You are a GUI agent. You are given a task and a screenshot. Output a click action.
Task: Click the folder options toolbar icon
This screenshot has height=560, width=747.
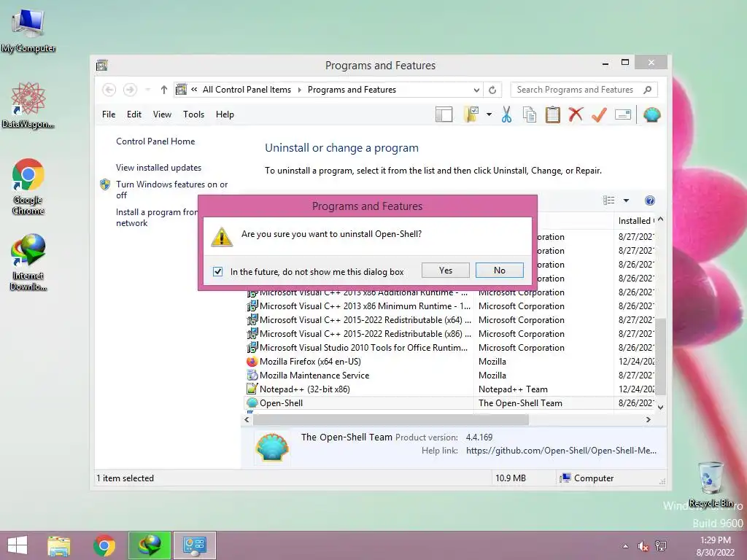pos(471,114)
